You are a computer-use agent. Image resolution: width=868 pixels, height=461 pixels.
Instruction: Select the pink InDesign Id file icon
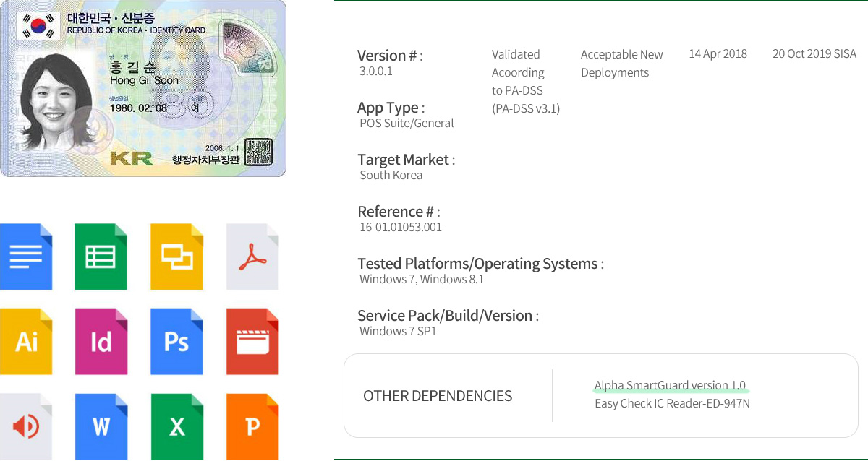coord(101,341)
